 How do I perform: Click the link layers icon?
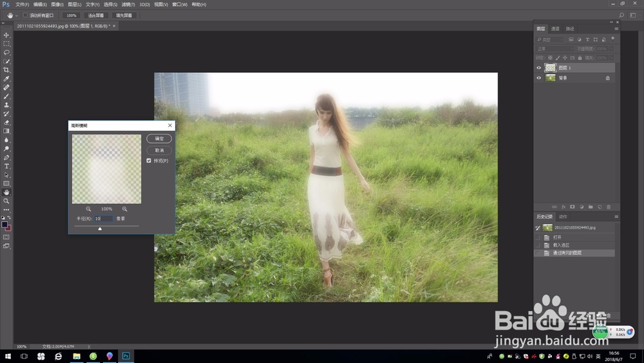pos(554,207)
